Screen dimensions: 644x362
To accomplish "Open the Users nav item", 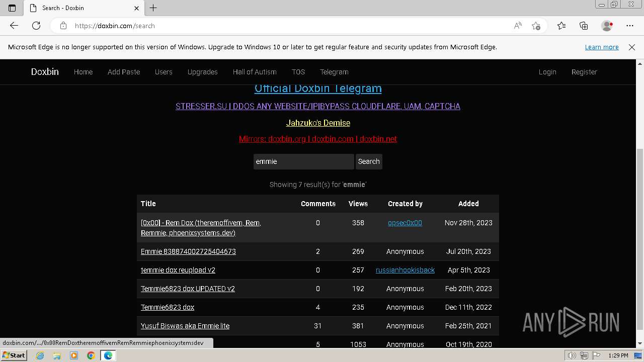I will pyautogui.click(x=164, y=72).
